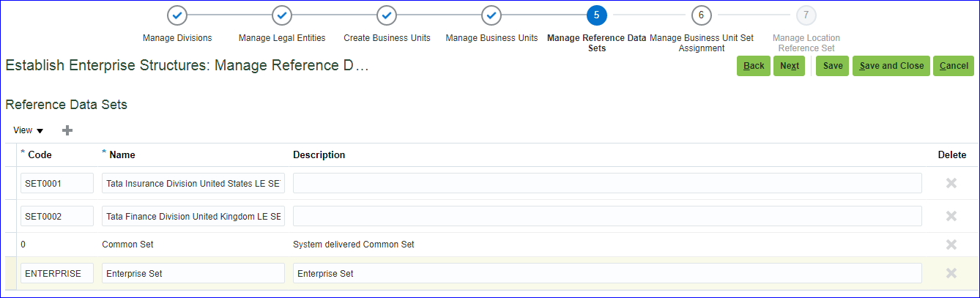This screenshot has height=298, width=980.
Task: Go to the Create Business Units step
Action: [x=387, y=15]
